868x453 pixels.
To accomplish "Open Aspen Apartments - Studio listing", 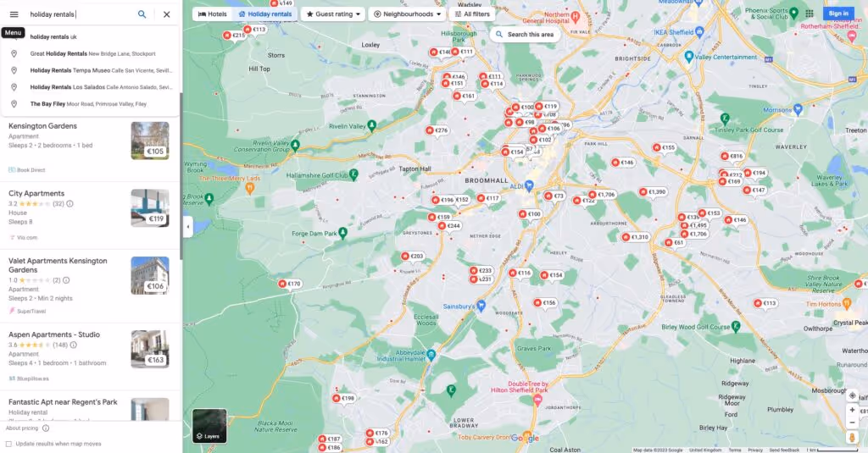I will coord(54,334).
